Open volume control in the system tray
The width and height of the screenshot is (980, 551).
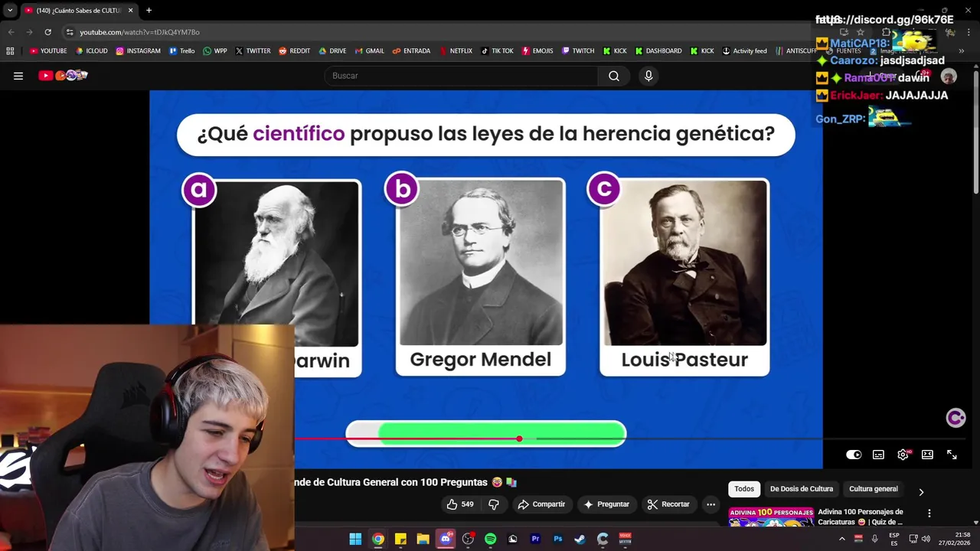click(x=926, y=539)
